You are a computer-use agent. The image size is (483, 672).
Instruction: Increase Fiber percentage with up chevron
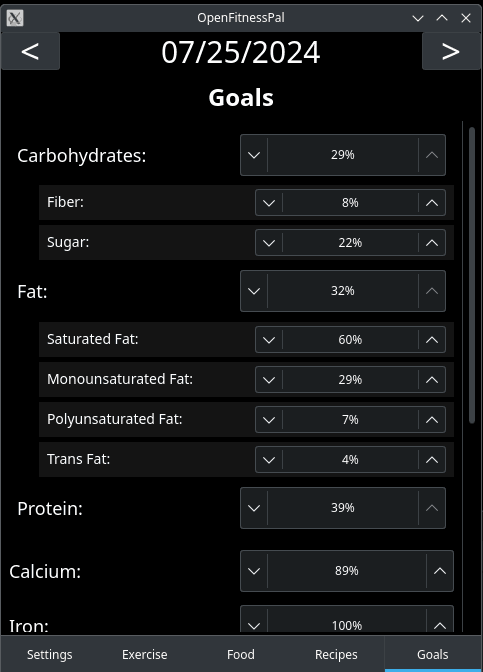[432, 203]
